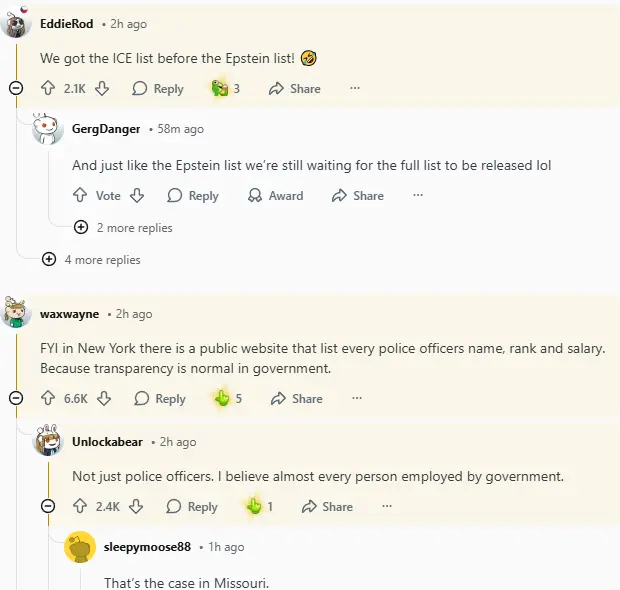Image resolution: width=620 pixels, height=590 pixels.
Task: Upvote GergDanger's reply
Action: click(80, 196)
